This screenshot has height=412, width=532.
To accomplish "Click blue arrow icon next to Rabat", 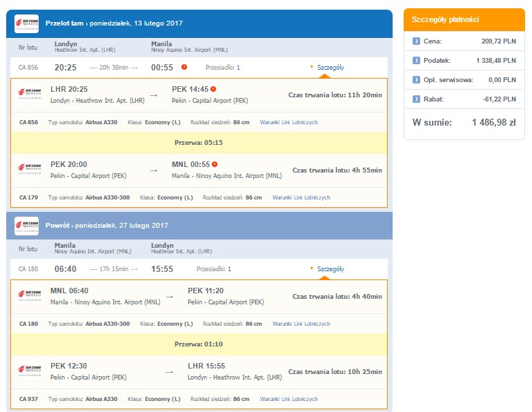I will coord(416,99).
